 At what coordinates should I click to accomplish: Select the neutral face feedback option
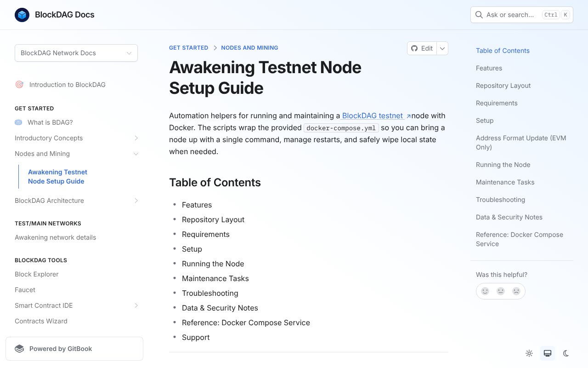[501, 291]
